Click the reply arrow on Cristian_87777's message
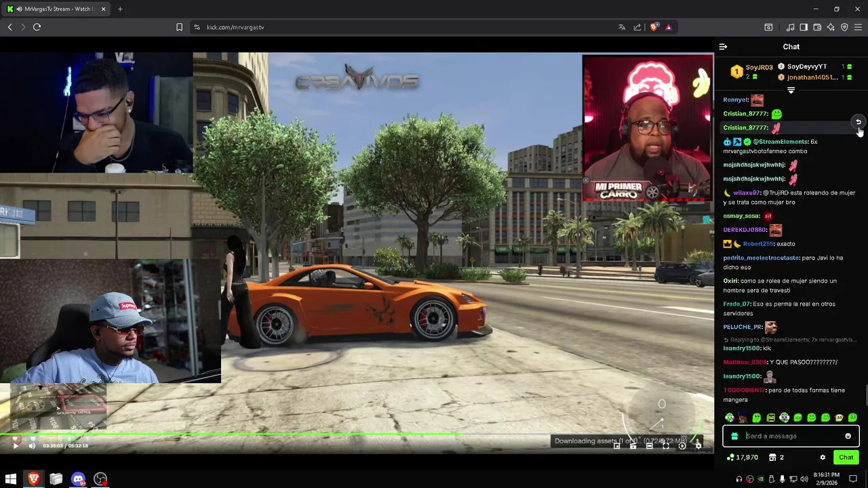The width and height of the screenshot is (868, 488). [x=858, y=122]
